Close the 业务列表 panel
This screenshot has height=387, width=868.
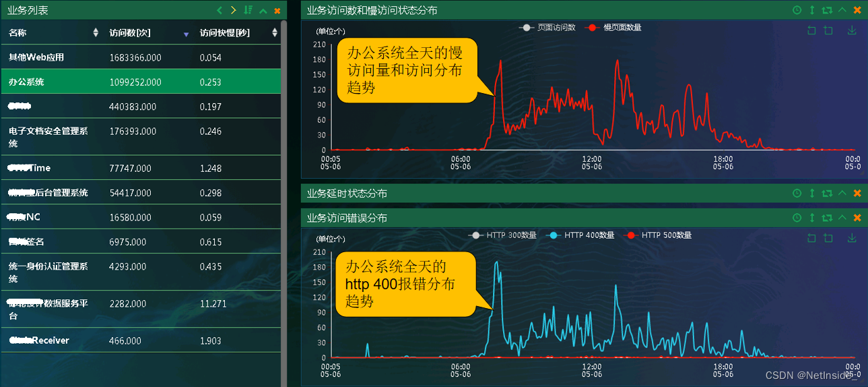click(x=277, y=11)
